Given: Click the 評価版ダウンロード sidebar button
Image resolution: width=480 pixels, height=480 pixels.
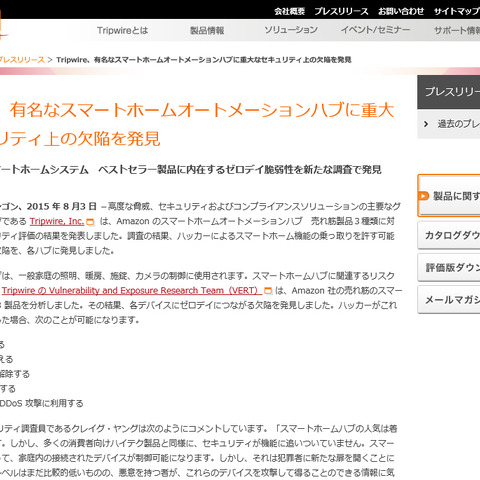Looking at the screenshot, I should [x=449, y=267].
